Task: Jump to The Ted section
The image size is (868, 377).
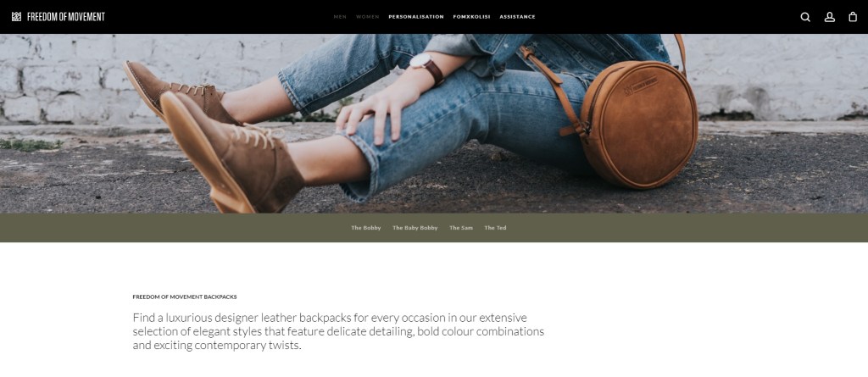Action: click(x=495, y=228)
